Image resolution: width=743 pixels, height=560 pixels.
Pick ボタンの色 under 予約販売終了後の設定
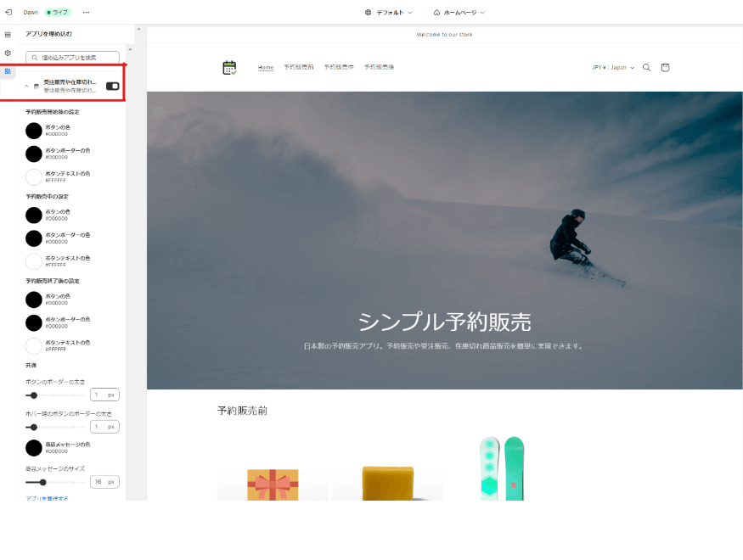pyautogui.click(x=34, y=300)
